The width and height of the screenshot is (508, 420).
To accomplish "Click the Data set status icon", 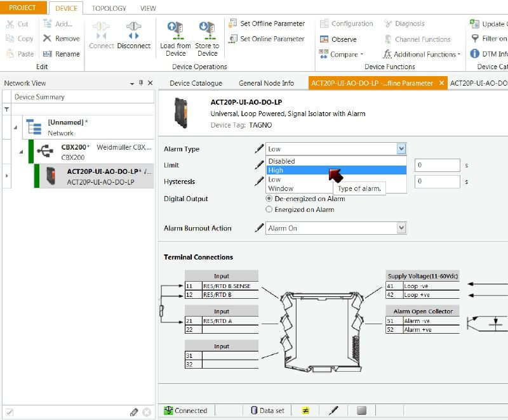I will pyautogui.click(x=254, y=410).
